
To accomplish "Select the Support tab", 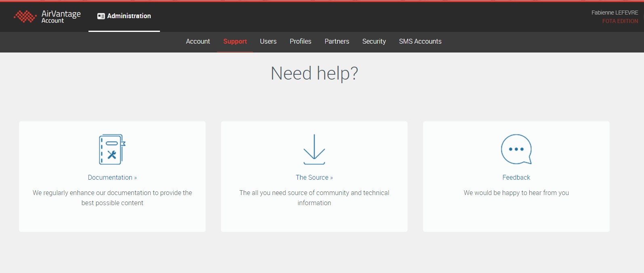I will pyautogui.click(x=235, y=42).
